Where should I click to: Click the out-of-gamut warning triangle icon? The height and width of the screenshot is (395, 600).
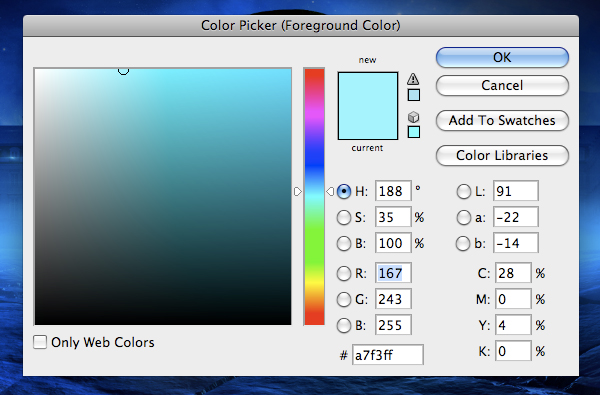point(413,79)
